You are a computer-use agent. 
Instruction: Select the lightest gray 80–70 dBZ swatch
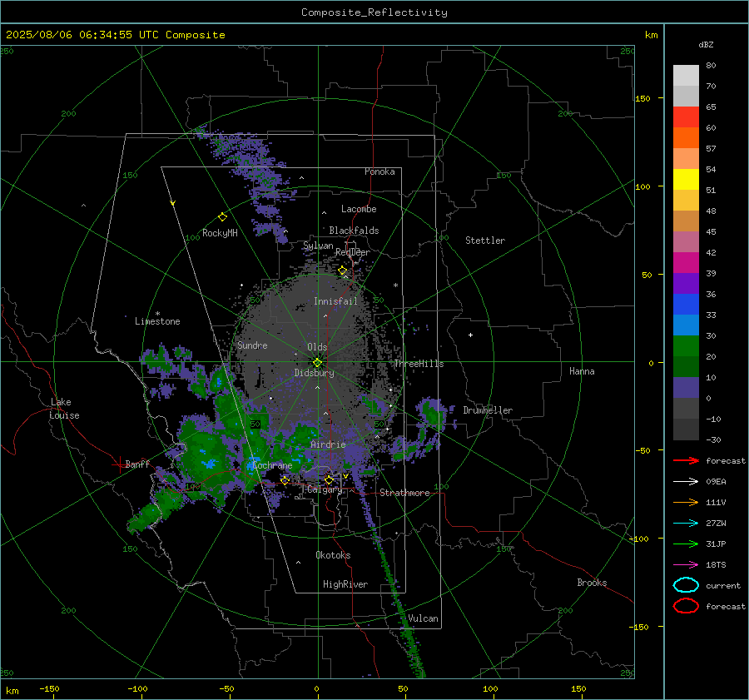pyautogui.click(x=686, y=75)
